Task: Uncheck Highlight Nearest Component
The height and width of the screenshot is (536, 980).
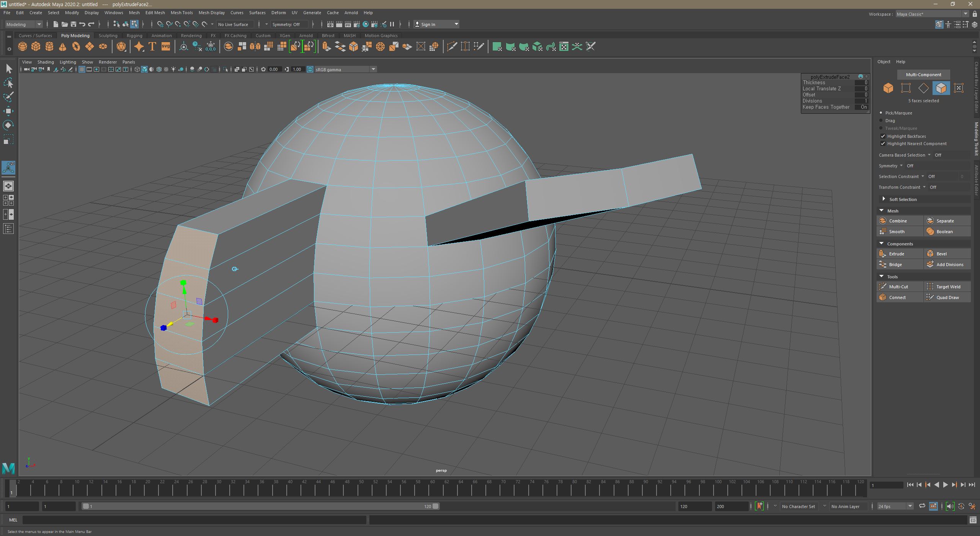Action: 883,144
